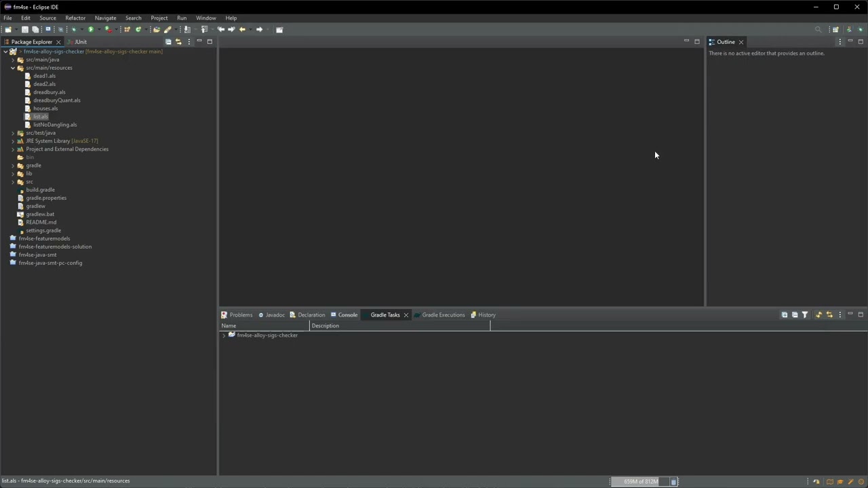Collapse the src/main/resources folder
The image size is (868, 488).
[x=13, y=68]
